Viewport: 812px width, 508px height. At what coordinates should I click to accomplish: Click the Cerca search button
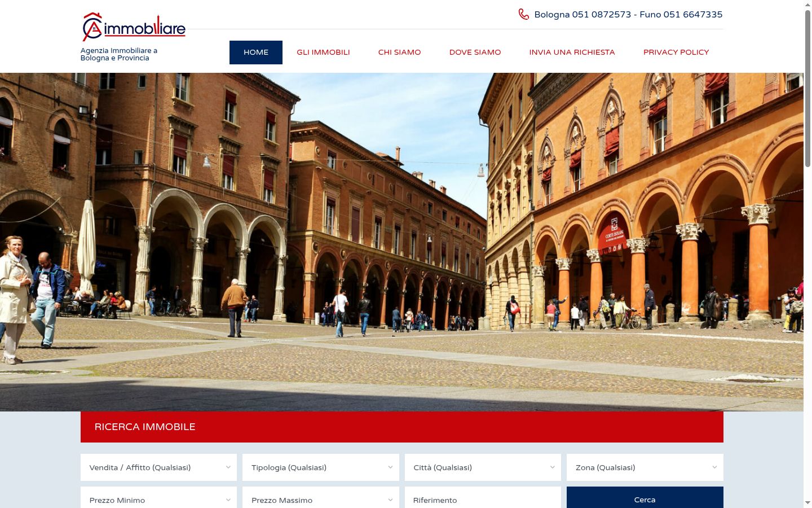[645, 498]
